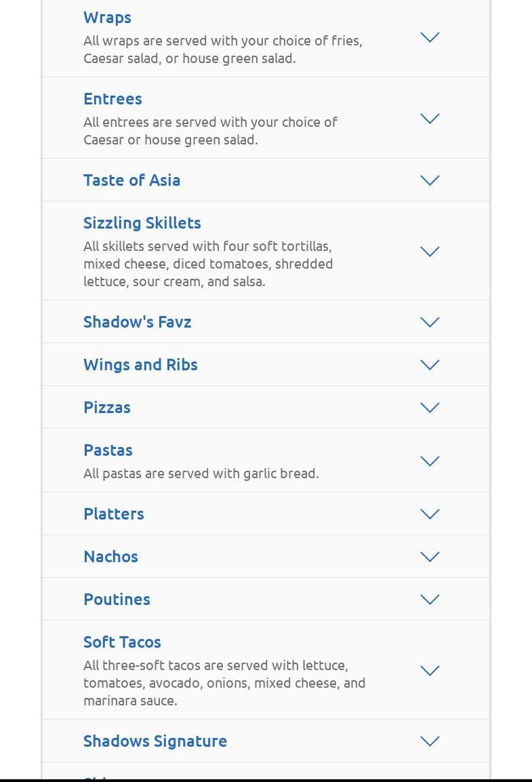
Task: Click the Soft Tacos heading
Action: 122,642
